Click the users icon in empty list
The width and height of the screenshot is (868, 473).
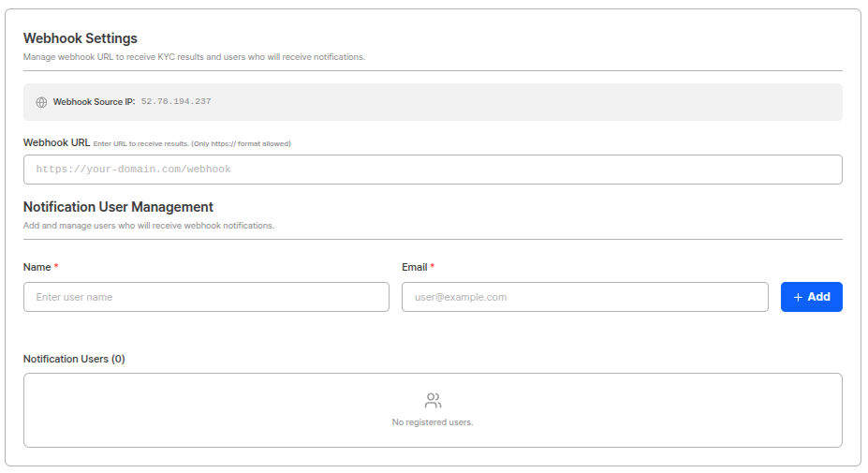point(433,401)
